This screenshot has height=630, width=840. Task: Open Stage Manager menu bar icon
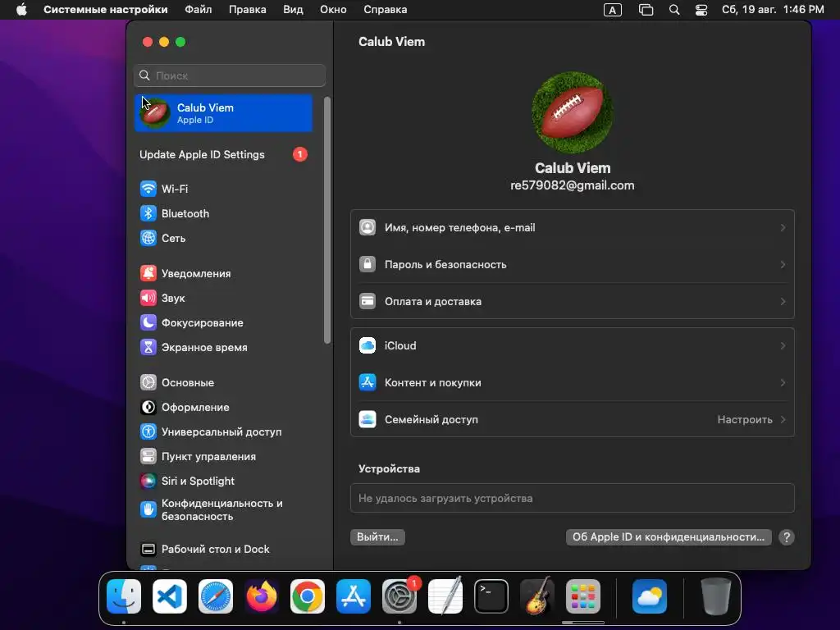[x=646, y=10]
